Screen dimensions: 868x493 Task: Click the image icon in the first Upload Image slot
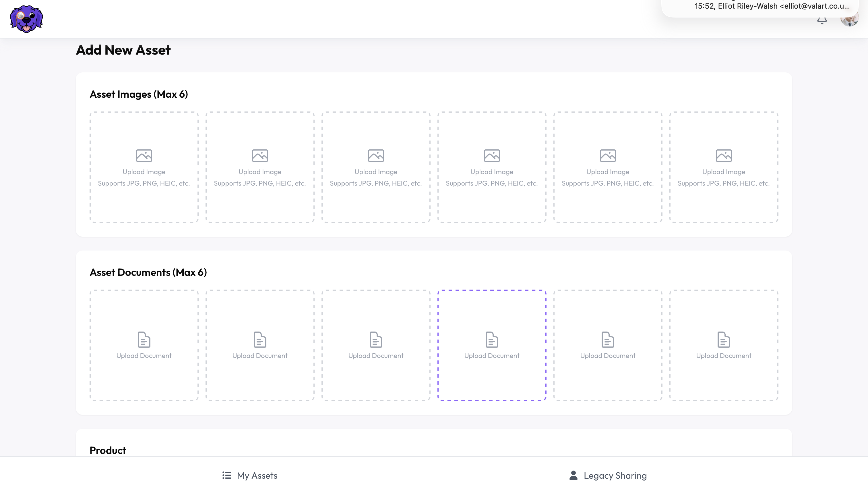[x=144, y=155]
